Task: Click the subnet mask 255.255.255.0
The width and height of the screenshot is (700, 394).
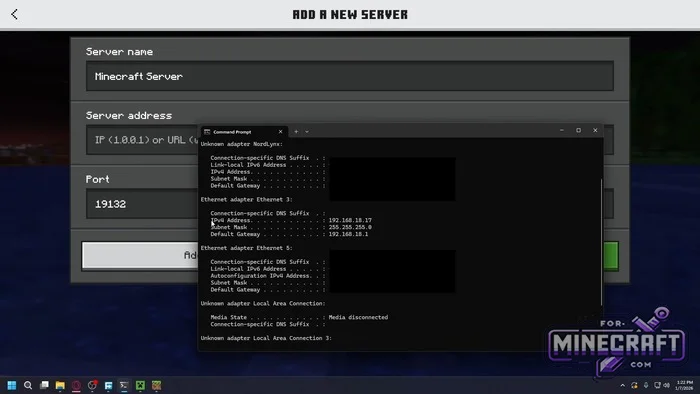Action: click(x=350, y=227)
